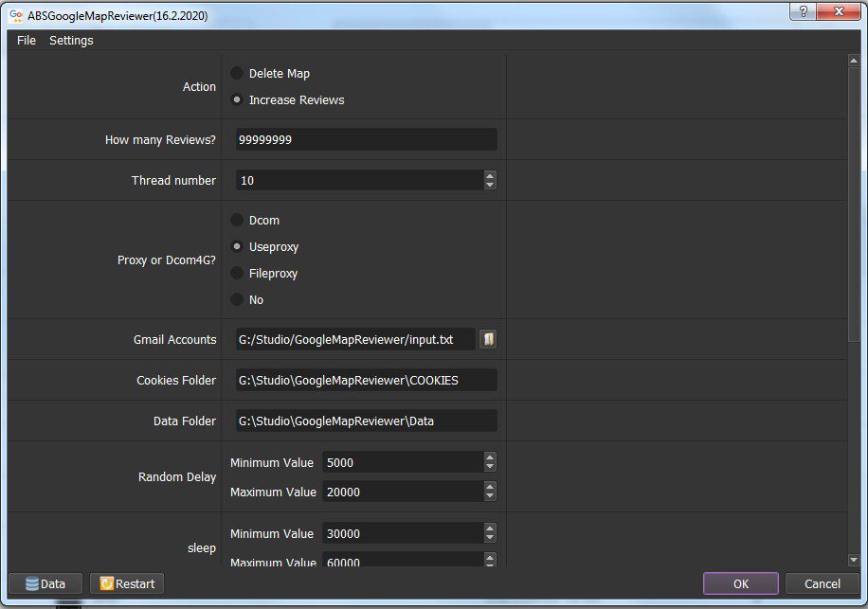Select No for proxy
The height and width of the screenshot is (609, 868).
point(237,299)
